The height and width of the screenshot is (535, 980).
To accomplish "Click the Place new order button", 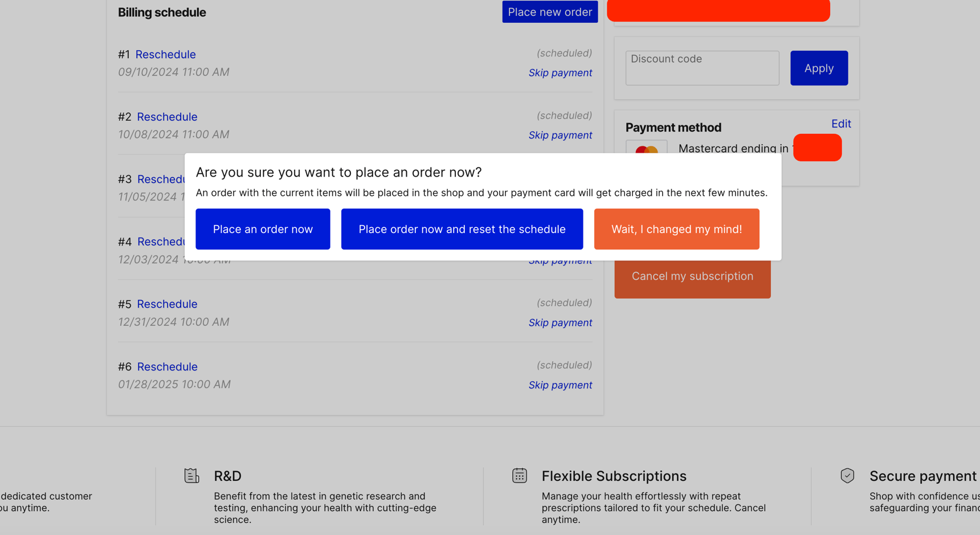I will [x=549, y=11].
